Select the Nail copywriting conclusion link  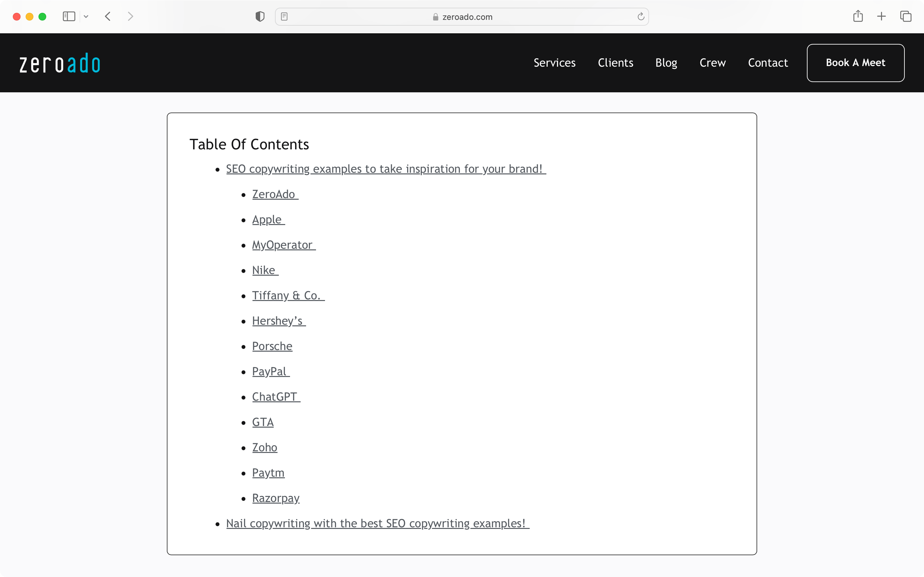pos(377,523)
